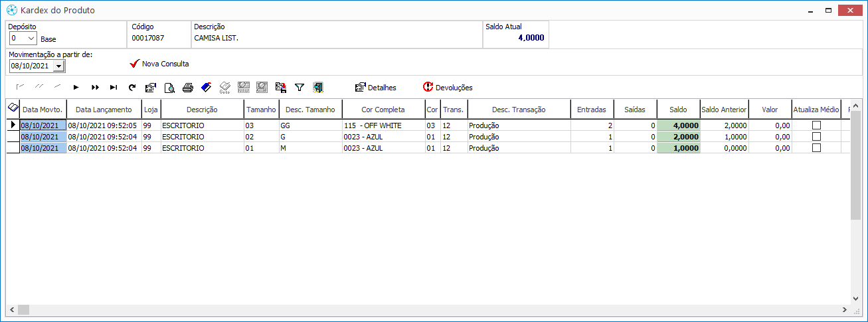The height and width of the screenshot is (322, 868).
Task: Print the Kardex list
Action: (188, 87)
